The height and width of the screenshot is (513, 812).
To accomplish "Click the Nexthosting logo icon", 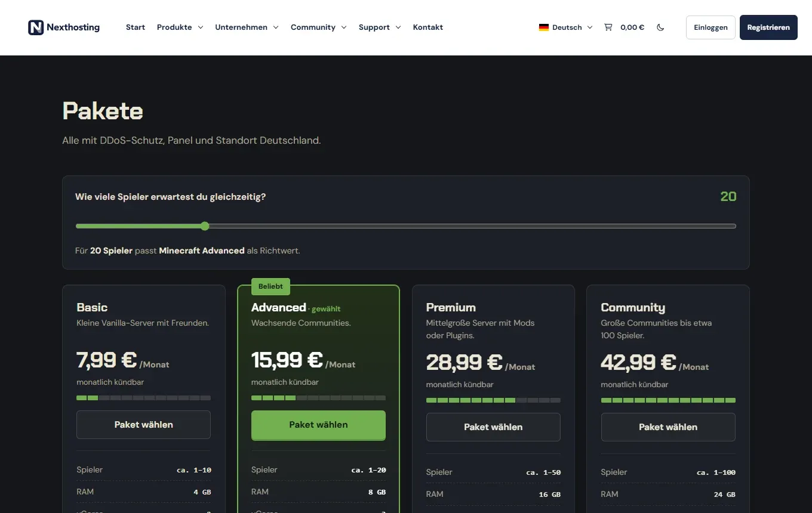I will pyautogui.click(x=36, y=27).
